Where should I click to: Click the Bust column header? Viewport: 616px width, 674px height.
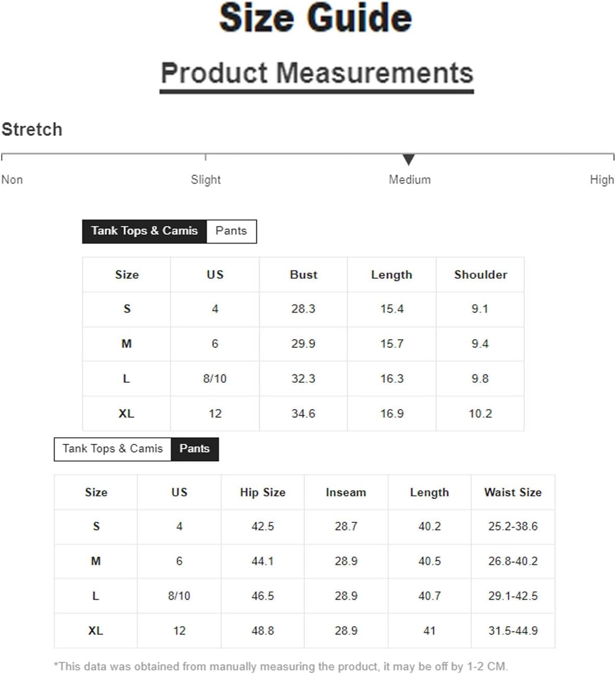pyautogui.click(x=304, y=275)
